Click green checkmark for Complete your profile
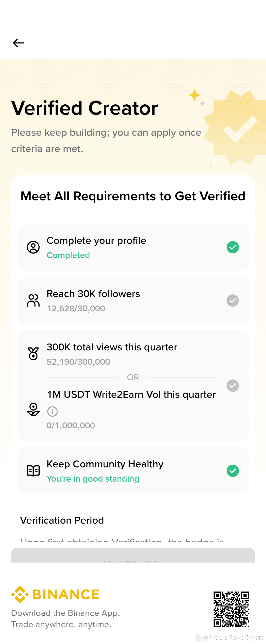Viewport: 266px width, 644px height. [x=233, y=247]
